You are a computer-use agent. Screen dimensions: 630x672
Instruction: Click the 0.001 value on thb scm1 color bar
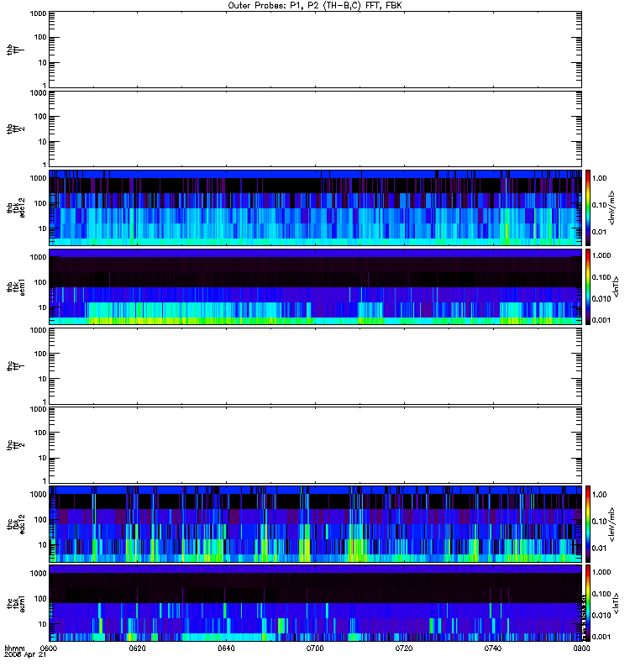click(601, 320)
